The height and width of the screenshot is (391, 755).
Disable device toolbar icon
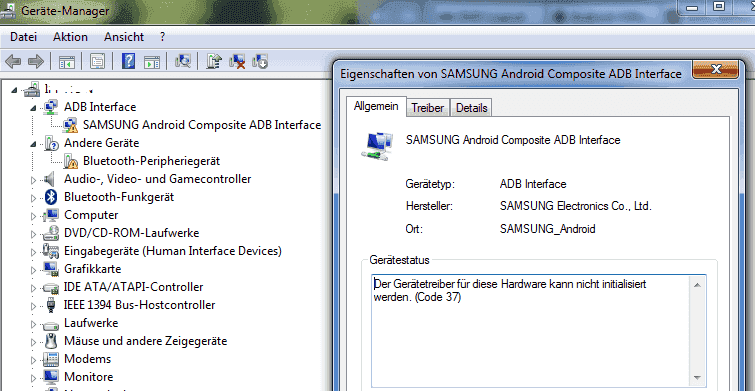[x=260, y=61]
